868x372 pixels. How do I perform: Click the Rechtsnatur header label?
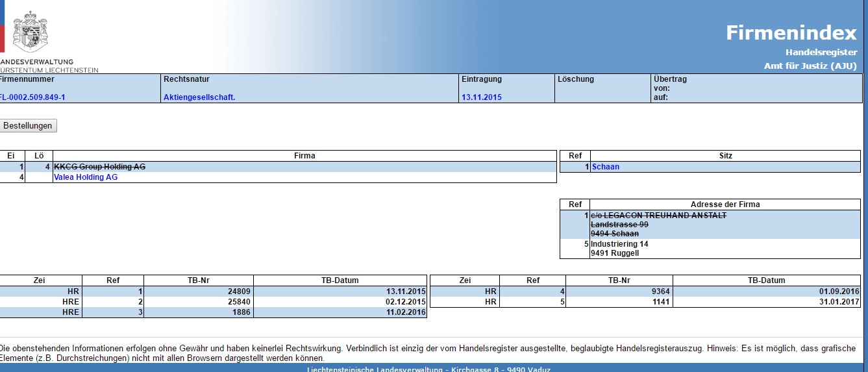point(186,79)
